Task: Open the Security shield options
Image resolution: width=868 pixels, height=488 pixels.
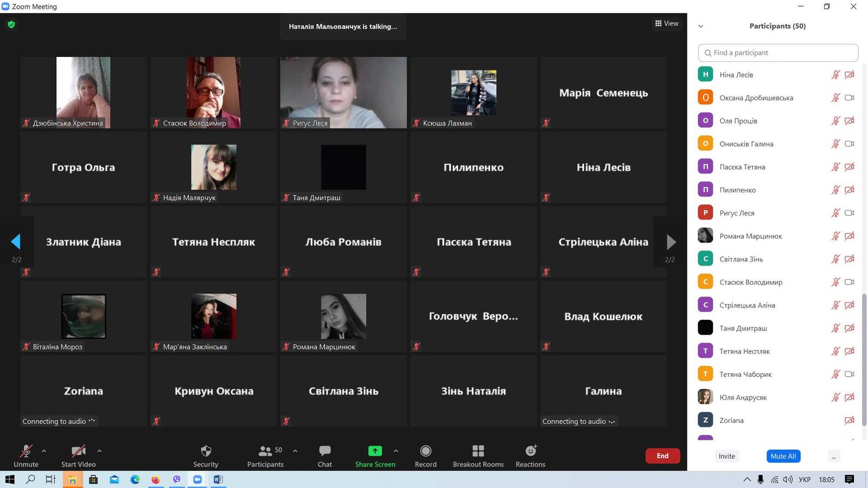Action: (206, 451)
